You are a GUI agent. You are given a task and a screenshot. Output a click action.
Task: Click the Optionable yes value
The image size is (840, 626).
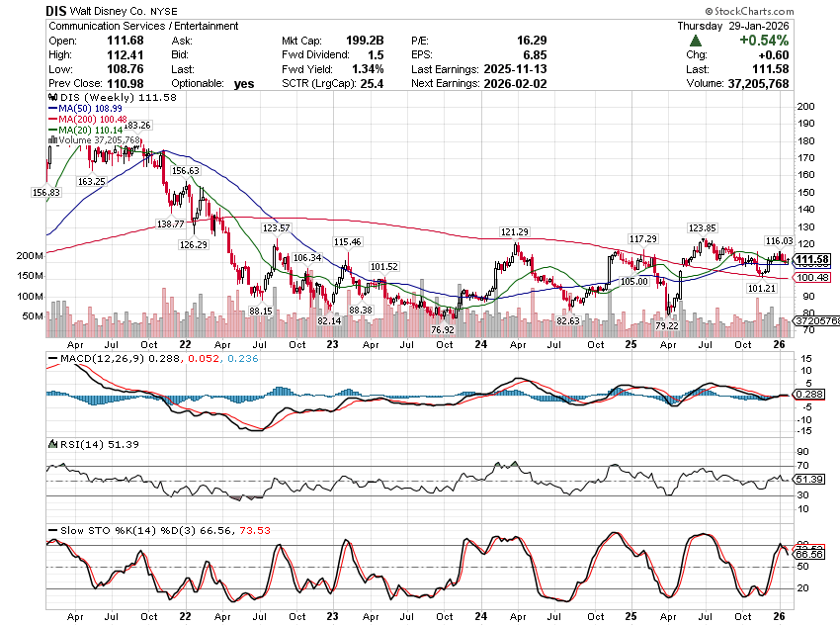click(x=244, y=85)
